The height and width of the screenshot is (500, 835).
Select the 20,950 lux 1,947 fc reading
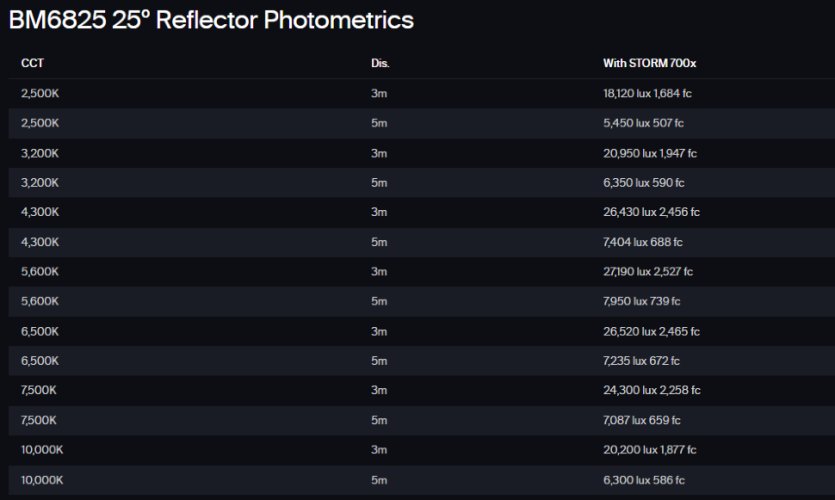pos(650,153)
